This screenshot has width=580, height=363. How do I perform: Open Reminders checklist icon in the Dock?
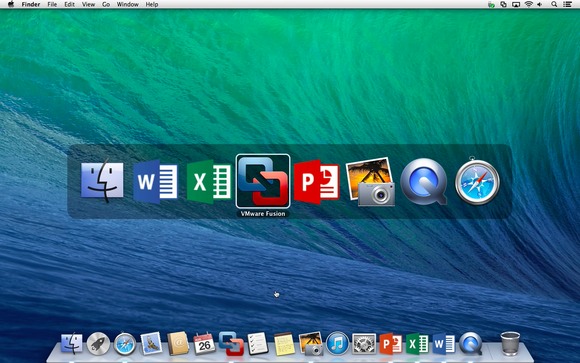tap(257, 343)
